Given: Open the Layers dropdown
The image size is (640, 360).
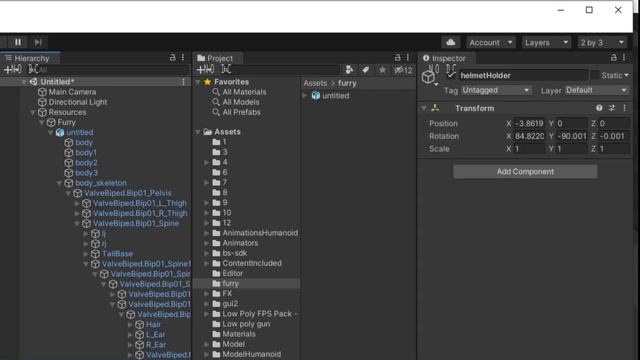Looking at the screenshot, I should tap(547, 42).
